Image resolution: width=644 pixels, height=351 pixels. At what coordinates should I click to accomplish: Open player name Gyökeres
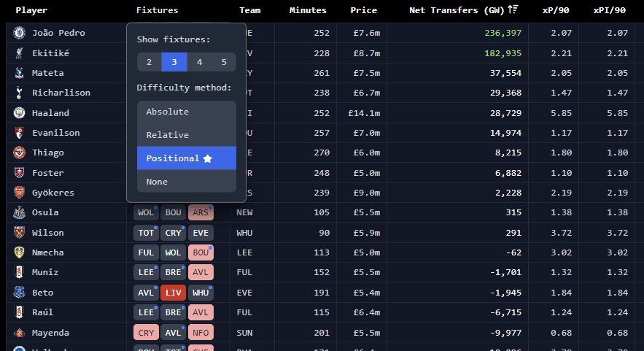click(x=53, y=193)
